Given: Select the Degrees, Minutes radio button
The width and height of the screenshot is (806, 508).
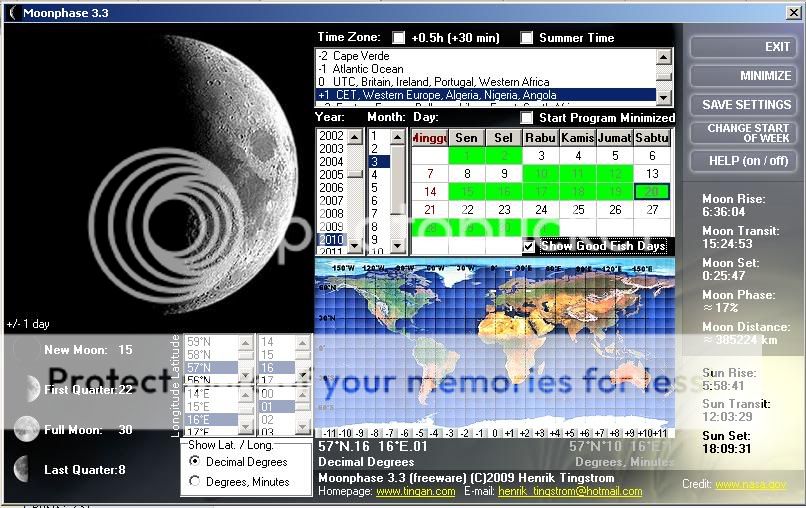Looking at the screenshot, I should tap(195, 481).
